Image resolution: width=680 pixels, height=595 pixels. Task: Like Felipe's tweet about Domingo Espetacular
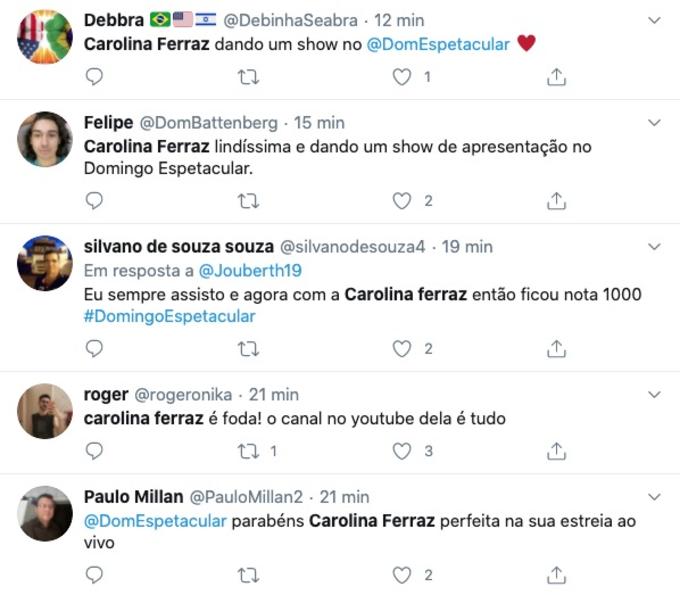402,201
